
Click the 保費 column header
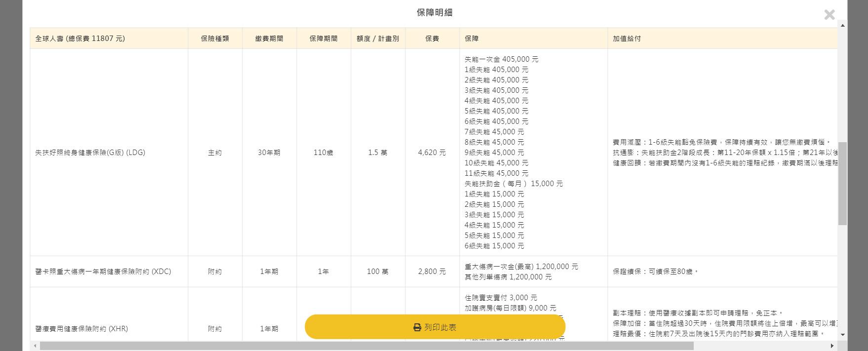coord(432,39)
